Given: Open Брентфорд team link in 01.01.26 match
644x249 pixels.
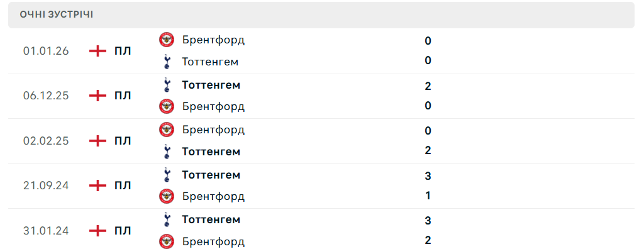Looking at the screenshot, I should click(213, 40).
